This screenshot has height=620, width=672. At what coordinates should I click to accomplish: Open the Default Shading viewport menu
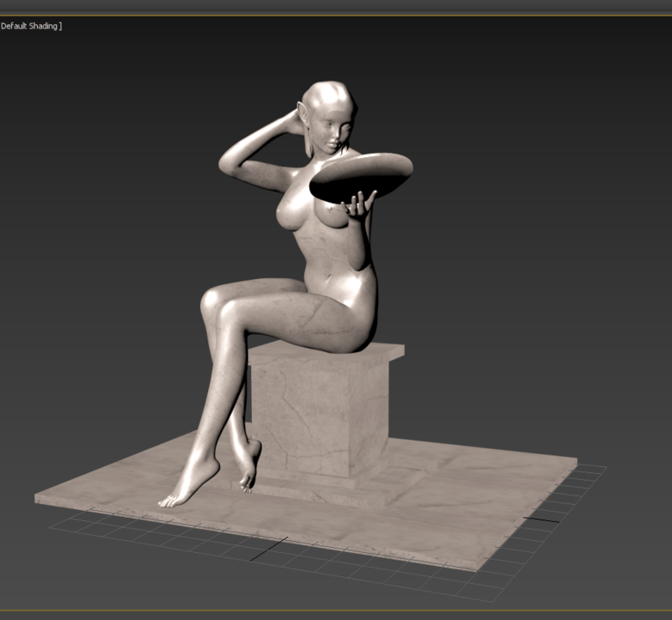30,26
